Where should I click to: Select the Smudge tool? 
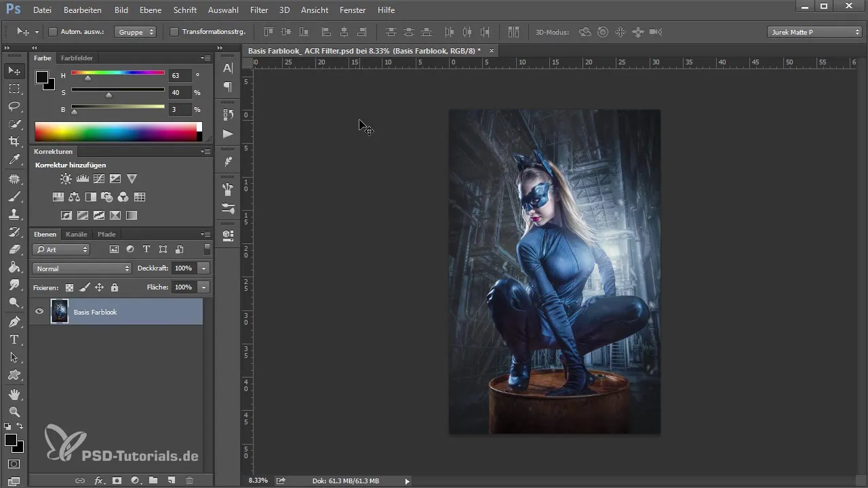(14, 285)
